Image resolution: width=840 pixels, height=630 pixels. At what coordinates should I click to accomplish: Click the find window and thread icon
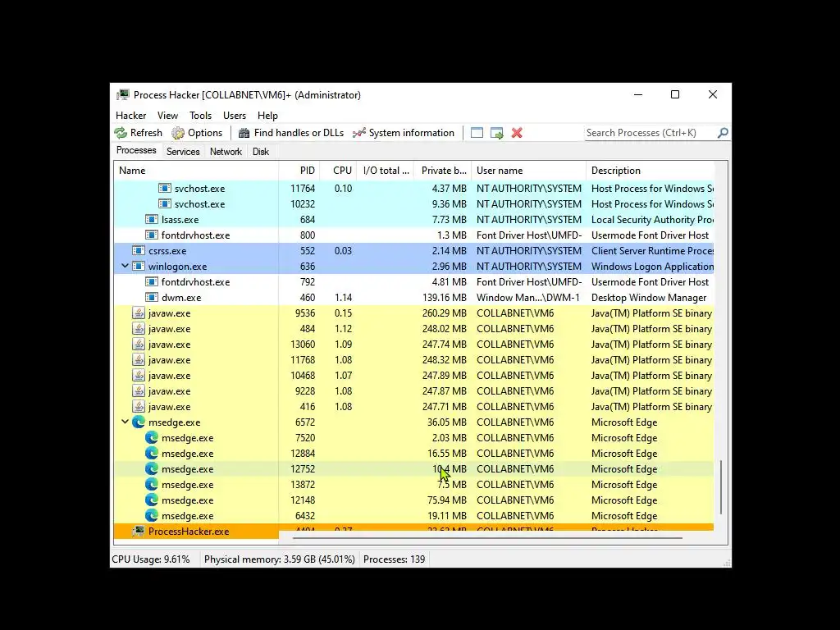[496, 133]
